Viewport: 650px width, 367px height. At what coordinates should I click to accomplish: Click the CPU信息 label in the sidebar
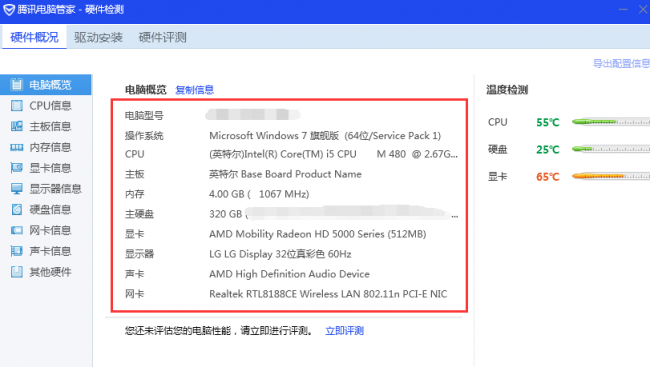click(x=50, y=106)
